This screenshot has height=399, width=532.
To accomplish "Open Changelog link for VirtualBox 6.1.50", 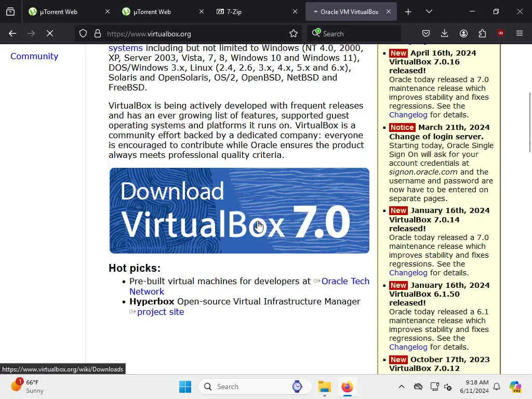I will (408, 347).
